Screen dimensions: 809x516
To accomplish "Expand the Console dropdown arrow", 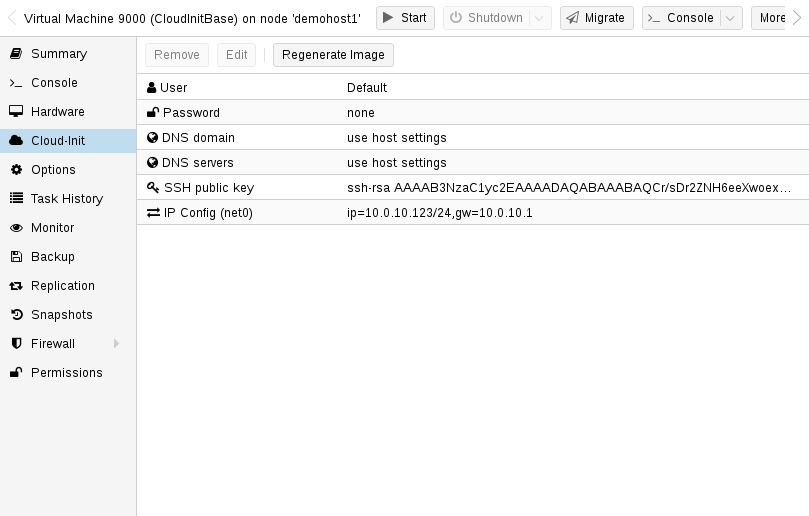I will pyautogui.click(x=730, y=18).
